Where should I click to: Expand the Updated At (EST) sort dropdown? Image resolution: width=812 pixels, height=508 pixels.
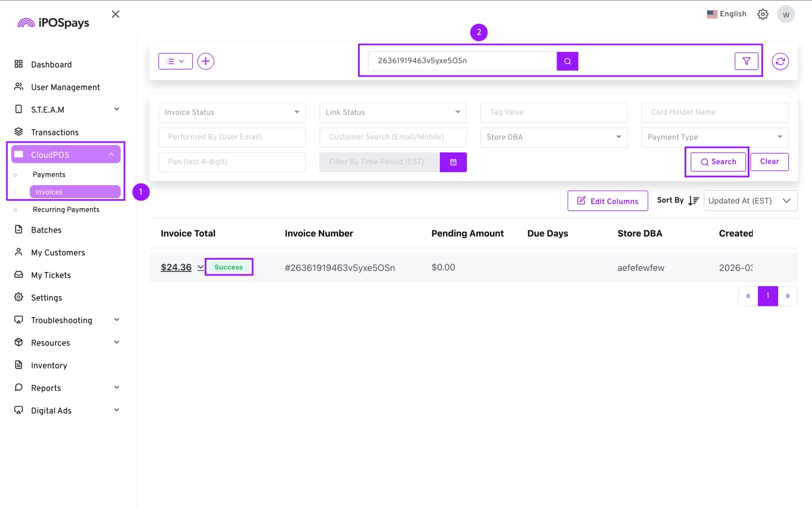750,200
